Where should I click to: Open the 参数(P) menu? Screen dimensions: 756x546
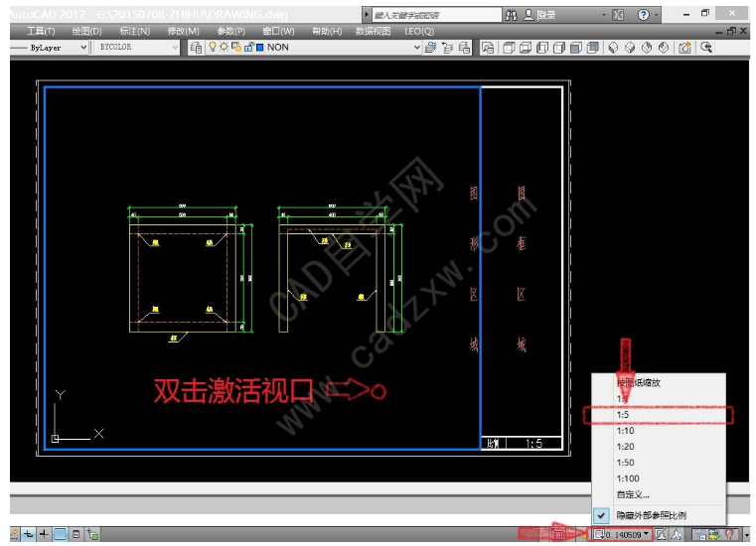click(230, 32)
